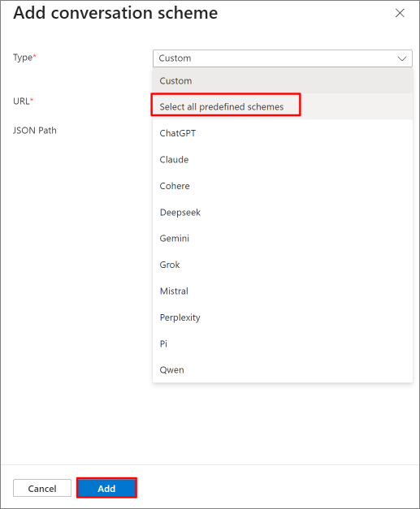Open the Type dropdown showing Custom
The width and height of the screenshot is (420, 509).
(282, 58)
